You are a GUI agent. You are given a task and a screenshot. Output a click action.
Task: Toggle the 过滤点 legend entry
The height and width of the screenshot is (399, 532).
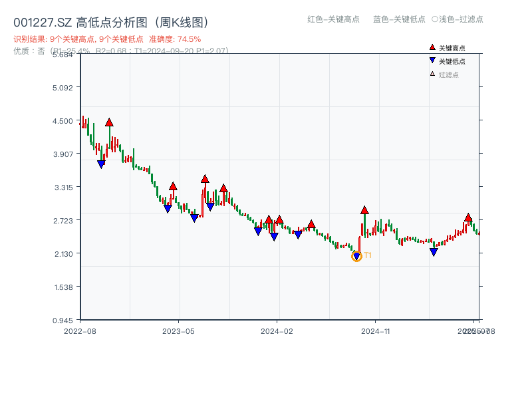pos(448,74)
